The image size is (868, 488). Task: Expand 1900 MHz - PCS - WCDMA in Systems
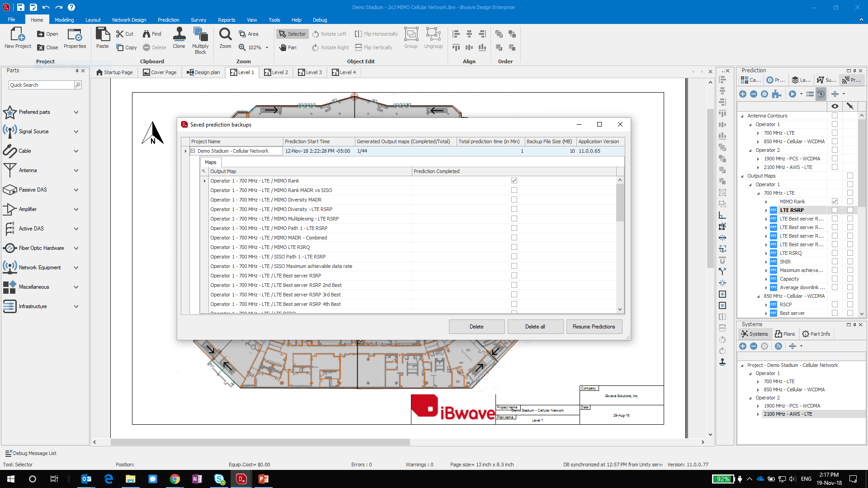point(758,406)
